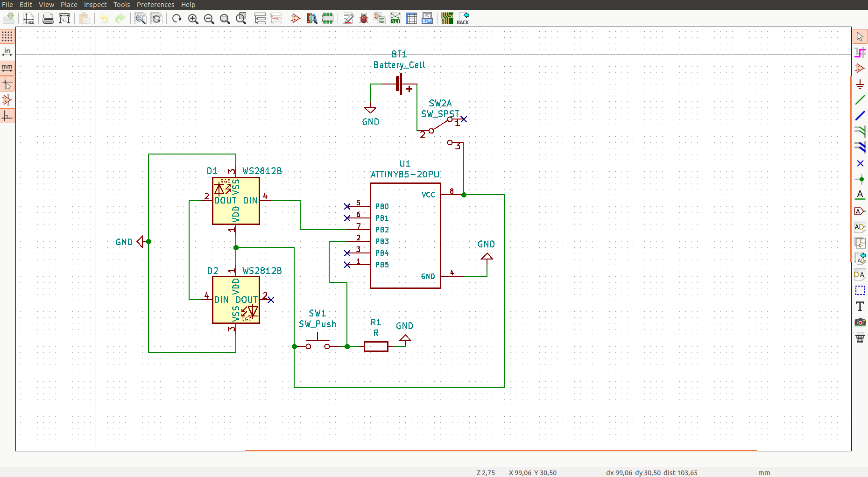The height and width of the screenshot is (477, 868).
Task: Select the Import hierarchical label tool
Action: [860, 259]
